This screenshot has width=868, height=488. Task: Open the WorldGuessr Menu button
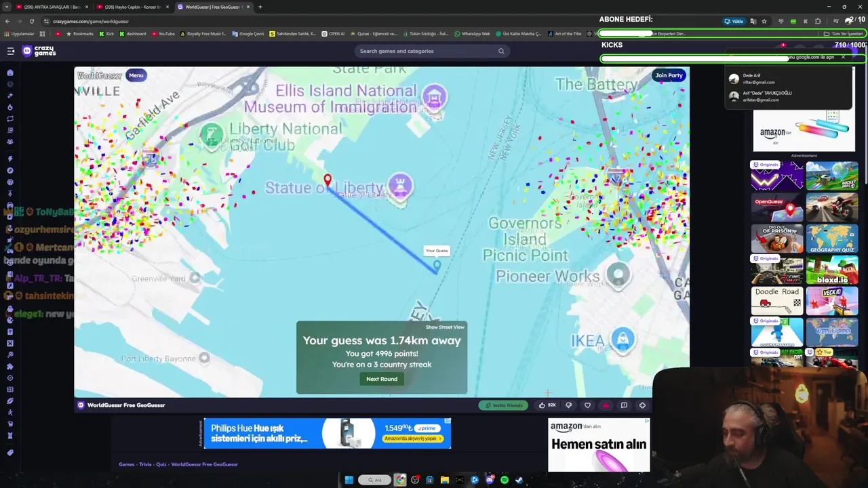point(136,75)
